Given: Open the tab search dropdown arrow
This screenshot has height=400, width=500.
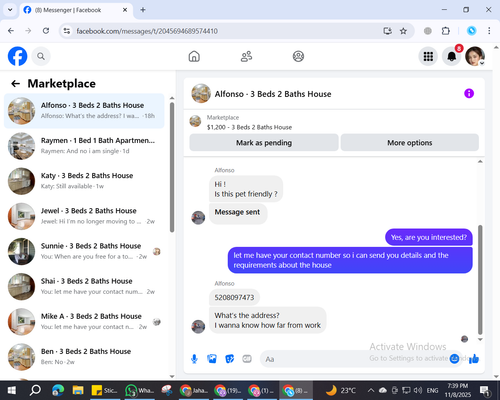Looking at the screenshot, I should point(10,10).
